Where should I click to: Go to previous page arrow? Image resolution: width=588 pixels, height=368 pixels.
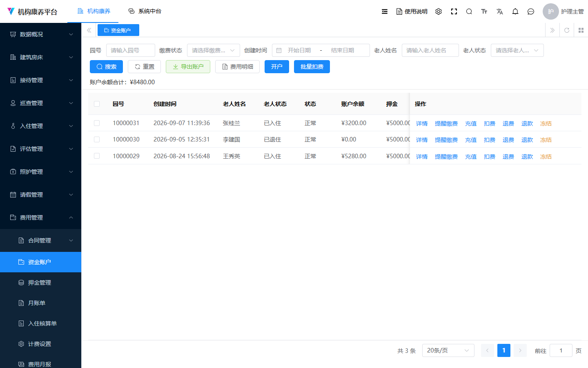[x=487, y=350]
